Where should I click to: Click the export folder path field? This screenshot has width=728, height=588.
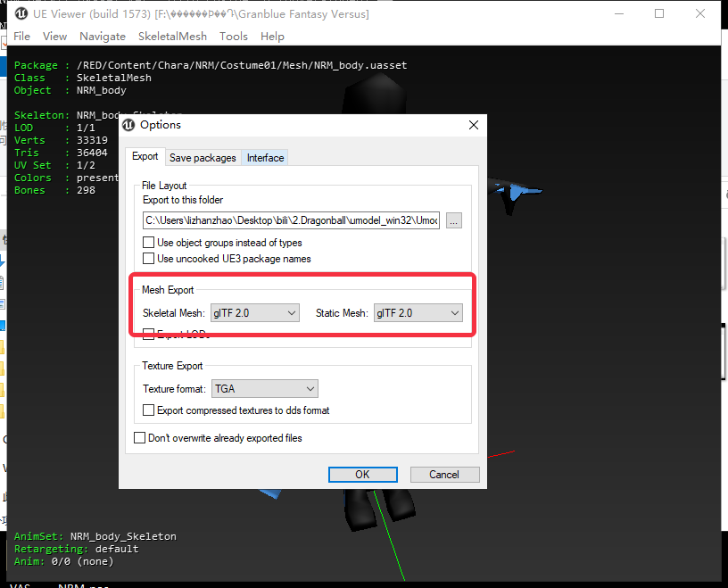(291, 220)
